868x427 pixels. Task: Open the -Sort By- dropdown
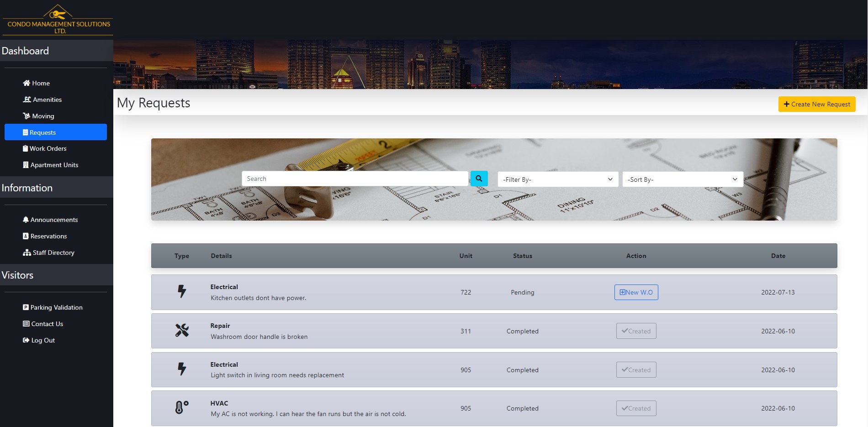point(683,179)
